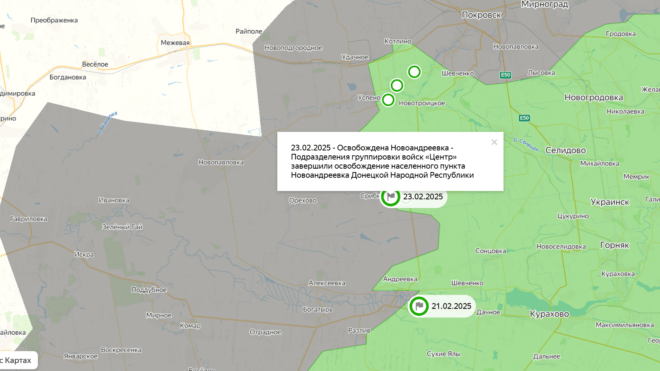Click the Сухие Ялы label

coord(443,354)
